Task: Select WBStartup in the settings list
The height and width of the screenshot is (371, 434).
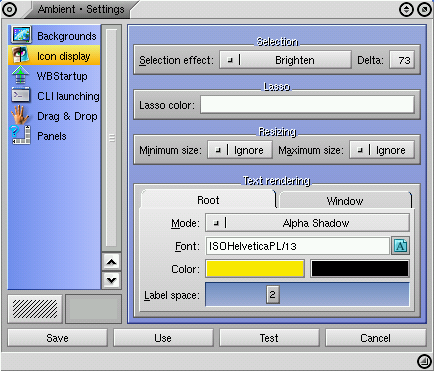Action: [54, 75]
